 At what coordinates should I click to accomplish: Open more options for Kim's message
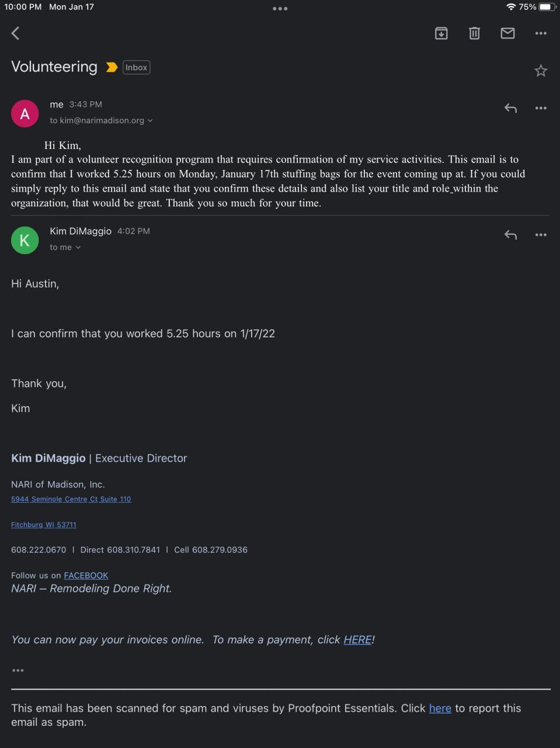pos(541,235)
